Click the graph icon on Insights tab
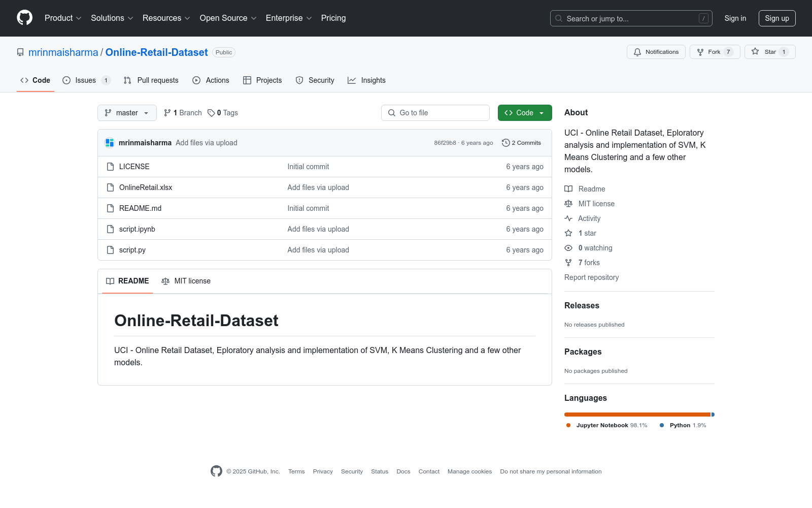Viewport: 812px width, 508px height. click(352, 80)
